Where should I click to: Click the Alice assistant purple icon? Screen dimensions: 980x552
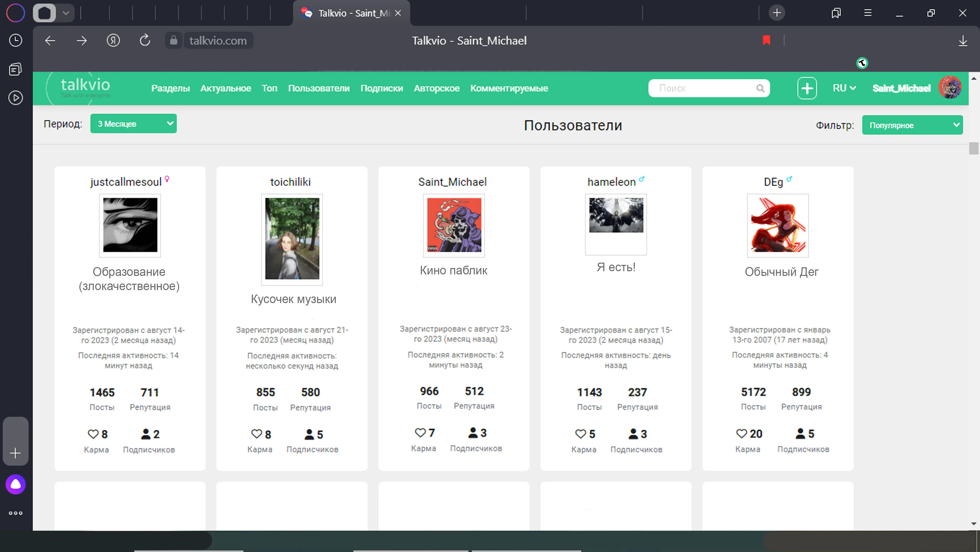pyautogui.click(x=16, y=484)
